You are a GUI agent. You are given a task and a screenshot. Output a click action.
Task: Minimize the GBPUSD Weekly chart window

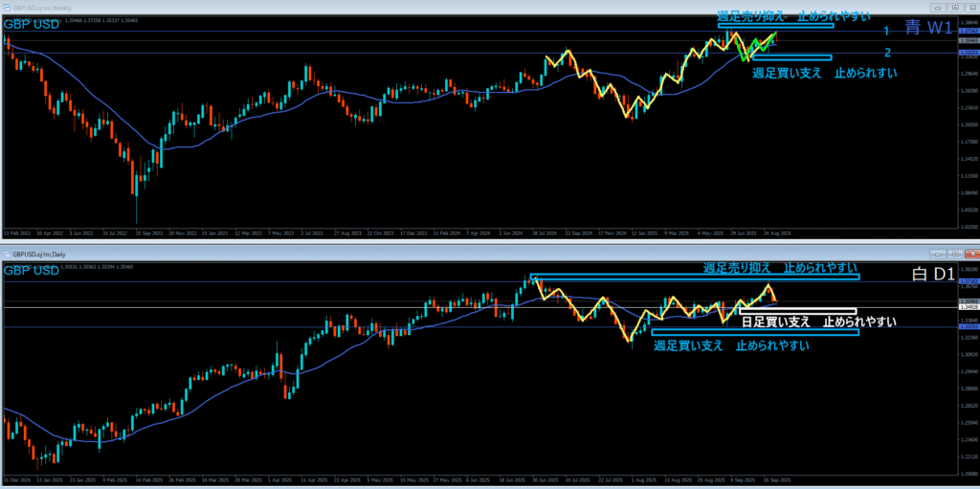(x=937, y=8)
